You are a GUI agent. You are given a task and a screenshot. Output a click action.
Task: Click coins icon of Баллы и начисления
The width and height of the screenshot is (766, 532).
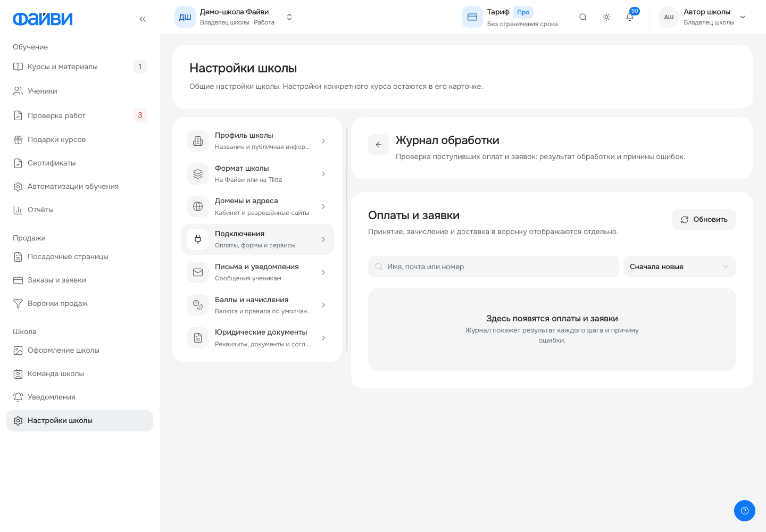coord(198,305)
